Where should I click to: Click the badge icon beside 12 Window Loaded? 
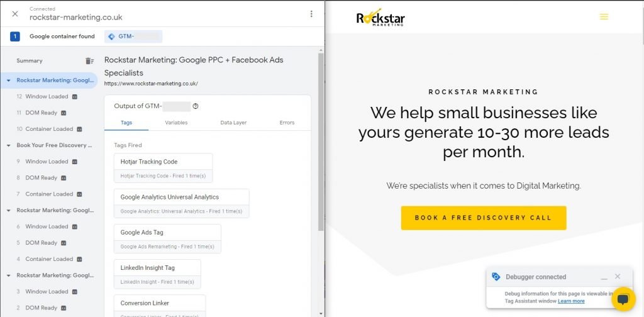pyautogui.click(x=75, y=97)
